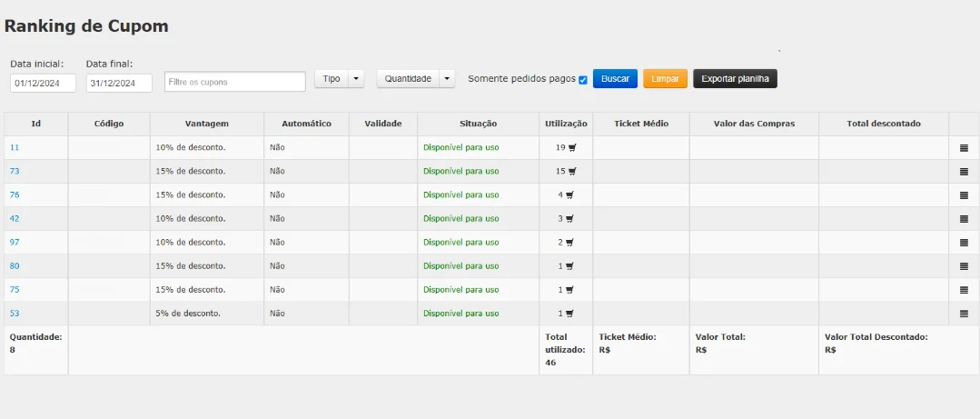Open the actions menu icon for coupon 80

tap(964, 266)
